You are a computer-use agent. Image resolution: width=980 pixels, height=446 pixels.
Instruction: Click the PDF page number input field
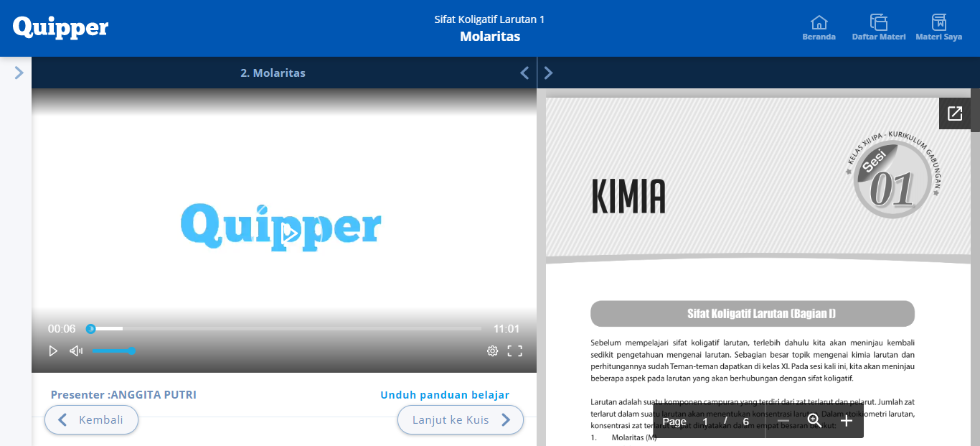705,421
